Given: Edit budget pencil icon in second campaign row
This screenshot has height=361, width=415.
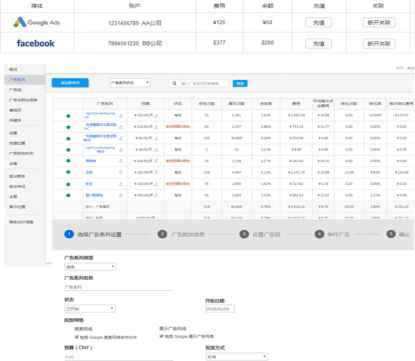Looking at the screenshot, I should (x=156, y=127).
